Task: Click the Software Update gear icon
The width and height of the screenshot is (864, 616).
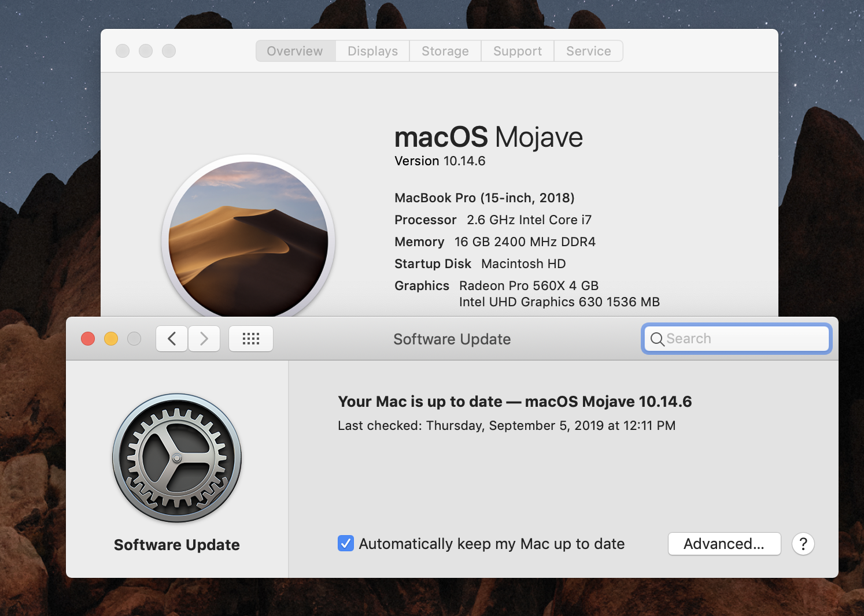Action: pyautogui.click(x=177, y=458)
